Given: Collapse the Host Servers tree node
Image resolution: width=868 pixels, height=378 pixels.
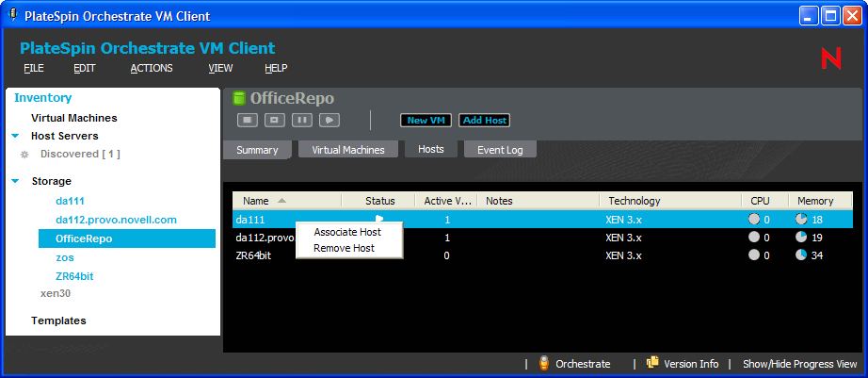Looking at the screenshot, I should pyautogui.click(x=15, y=136).
